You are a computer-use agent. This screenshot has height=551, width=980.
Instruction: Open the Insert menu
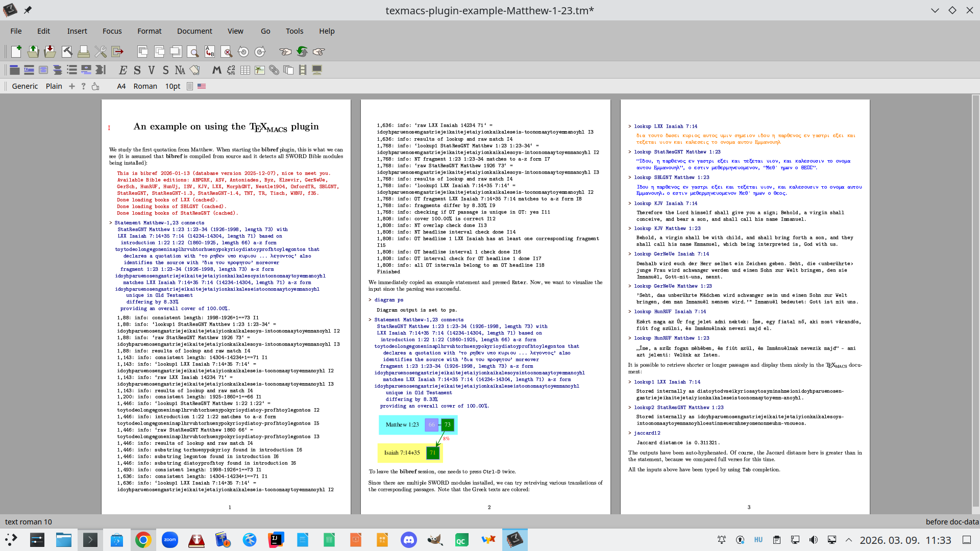[77, 31]
